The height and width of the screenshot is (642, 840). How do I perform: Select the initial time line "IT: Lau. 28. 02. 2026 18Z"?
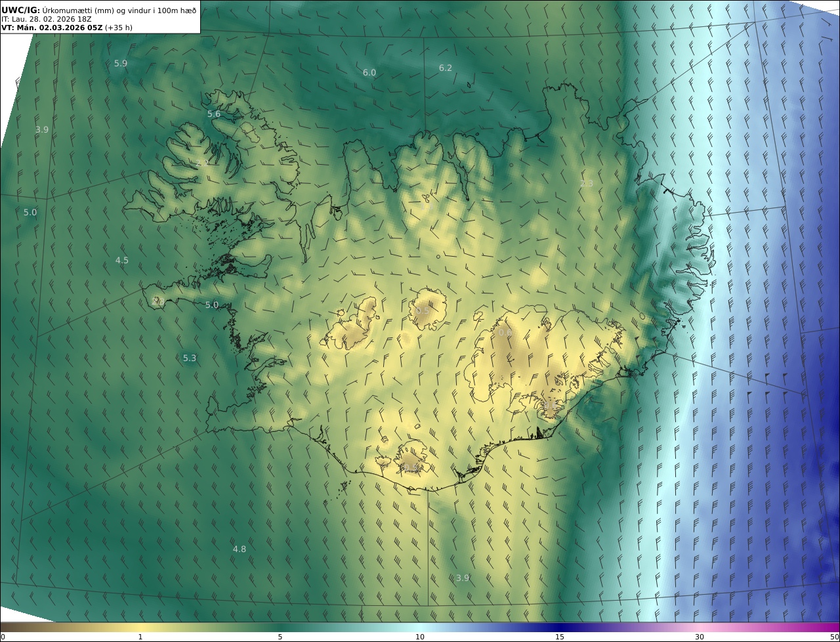[x=47, y=19]
